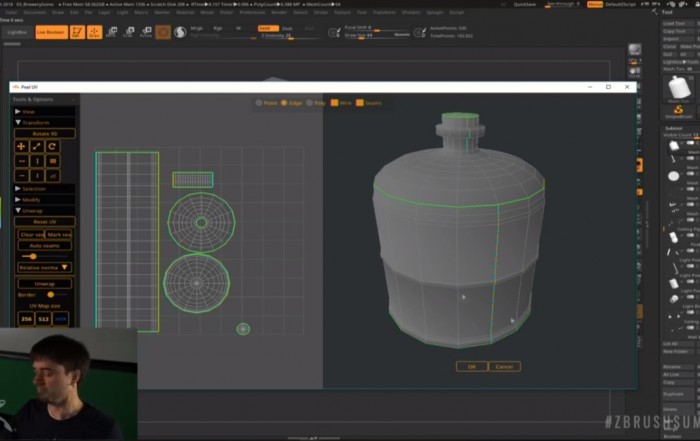Viewport: 700px width, 441px height.
Task: Click the Scale transform icon
Action: click(x=37, y=146)
